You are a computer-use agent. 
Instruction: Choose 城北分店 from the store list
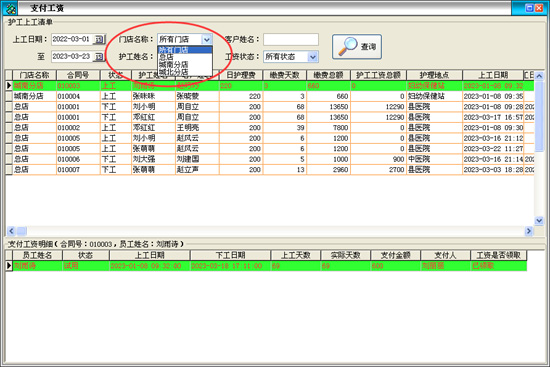point(185,72)
